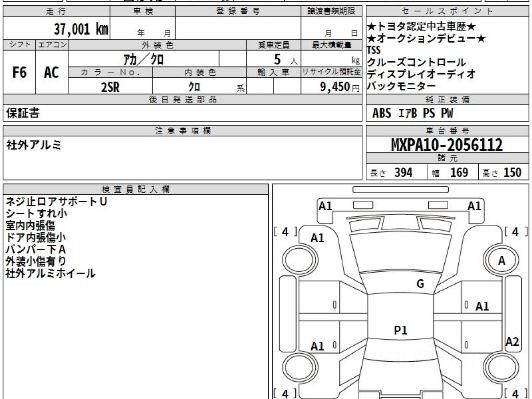Select length value 長さ 394
Viewport: 532px width, 399px height.
[x=391, y=172]
